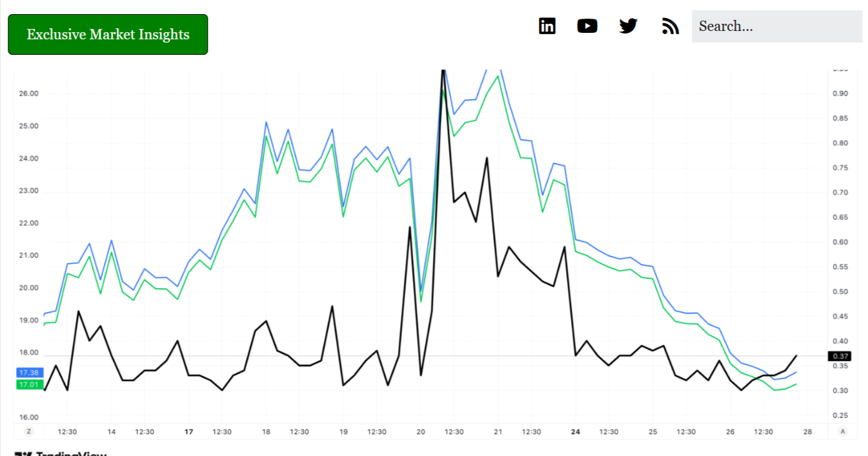Viewport: 868px width, 456px height.
Task: Click the blue 17.38 price tag
Action: [x=29, y=373]
